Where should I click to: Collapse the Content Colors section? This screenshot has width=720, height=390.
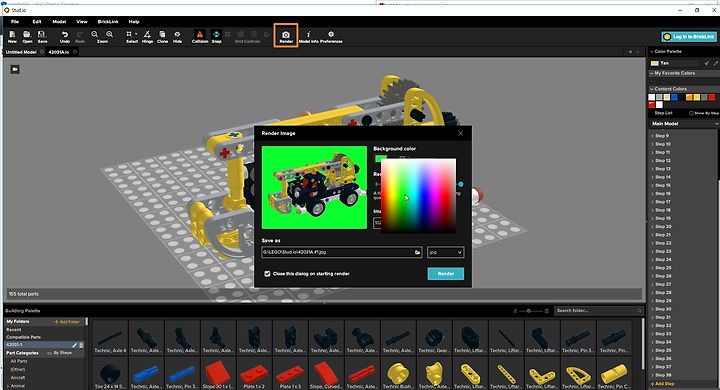click(651, 89)
